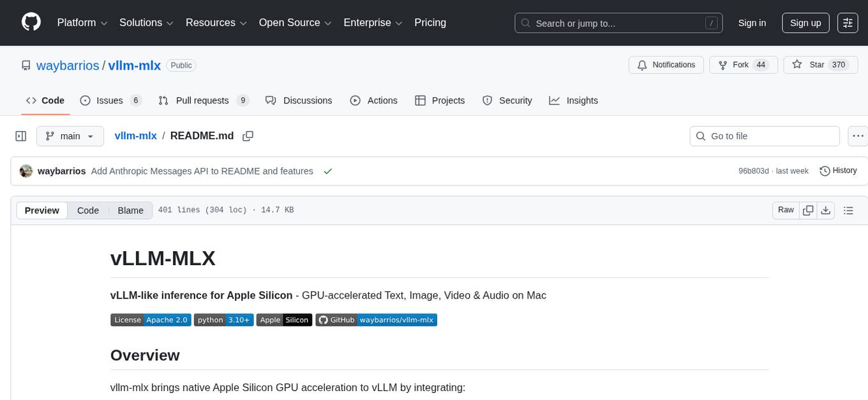Screen dimensions: 868x400
Task: Click the fork icon showing 44 forks
Action: pos(722,65)
